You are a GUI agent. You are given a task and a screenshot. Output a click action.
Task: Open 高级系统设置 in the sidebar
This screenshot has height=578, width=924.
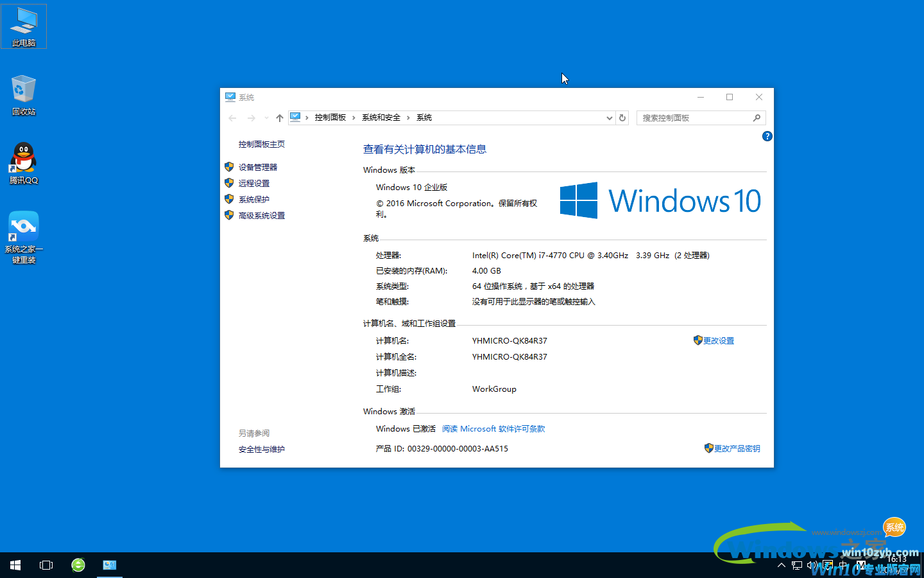(260, 215)
